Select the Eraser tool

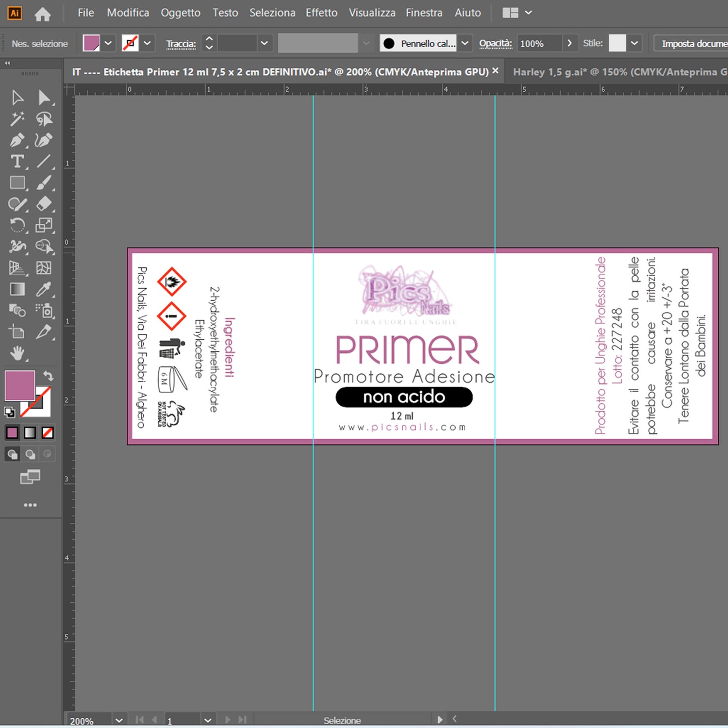coord(44,204)
